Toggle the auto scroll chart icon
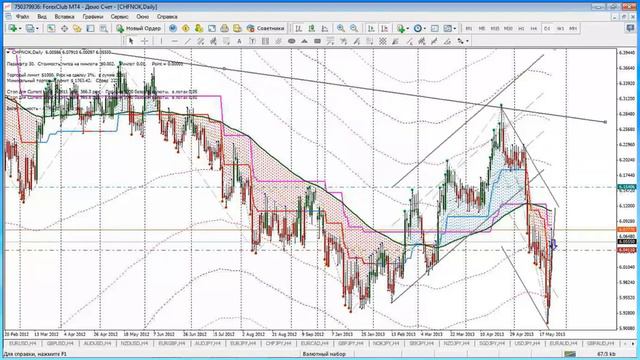The height and width of the screenshot is (360, 640). click(371, 28)
